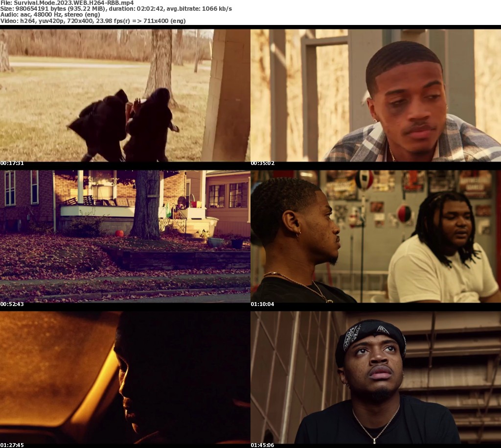
Task: Click the Audio aac stereo info line
Action: click(x=50, y=15)
